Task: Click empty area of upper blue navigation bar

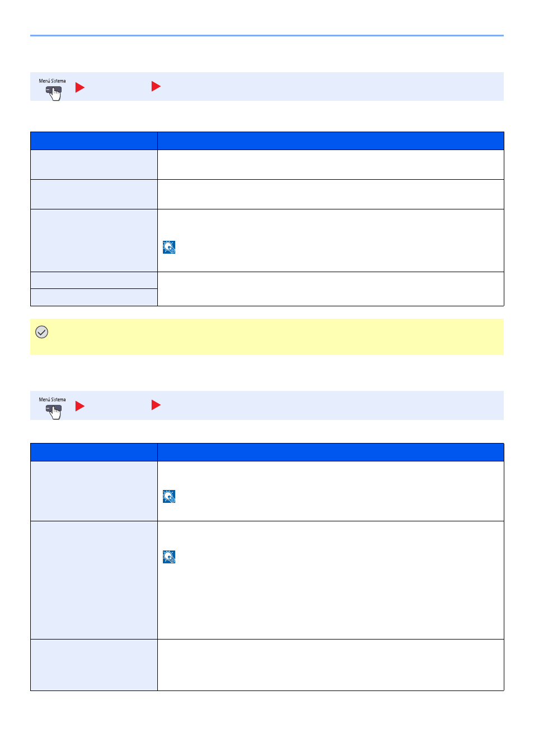Action: click(330, 87)
